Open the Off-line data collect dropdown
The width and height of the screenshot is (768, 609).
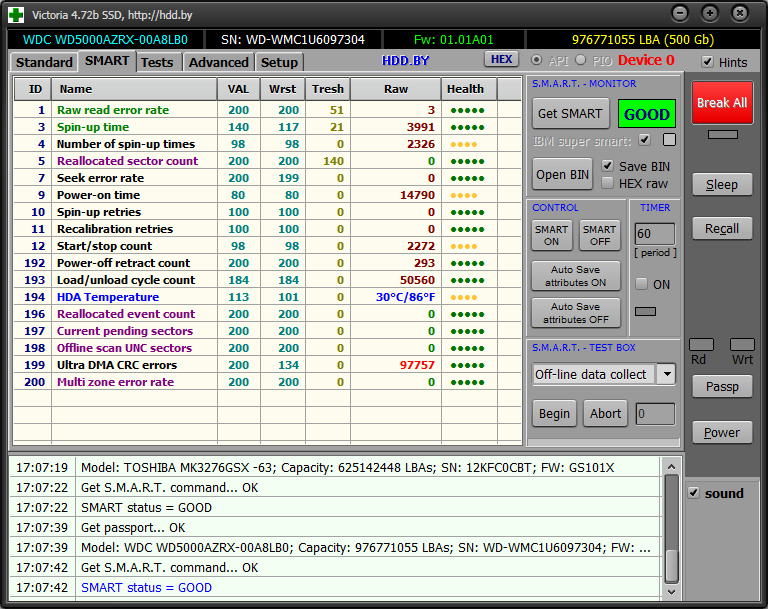667,374
